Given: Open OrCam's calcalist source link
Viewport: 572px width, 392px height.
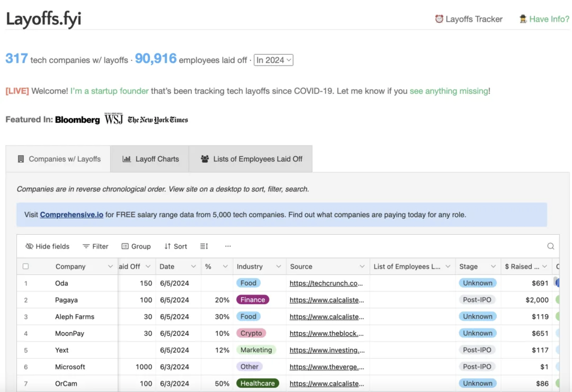Looking at the screenshot, I should click(x=327, y=384).
